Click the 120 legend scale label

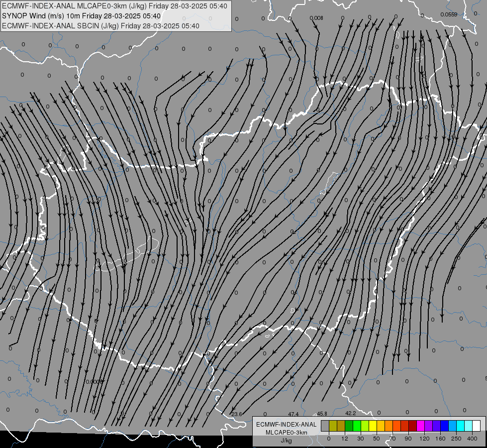pyautogui.click(x=424, y=439)
